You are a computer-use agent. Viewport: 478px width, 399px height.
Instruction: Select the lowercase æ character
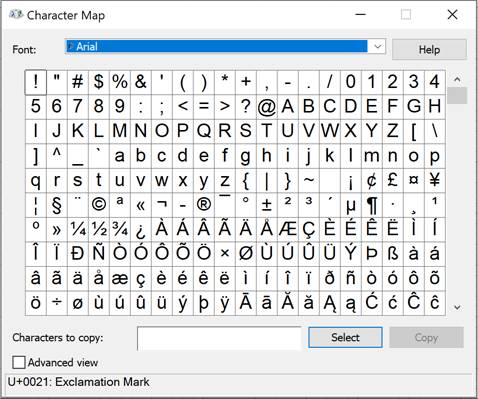tap(120, 279)
